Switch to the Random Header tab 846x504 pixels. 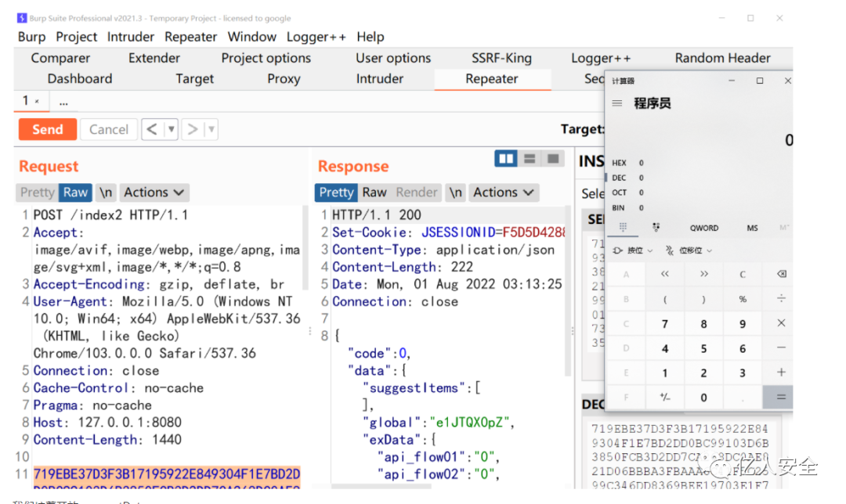pyautogui.click(x=722, y=58)
